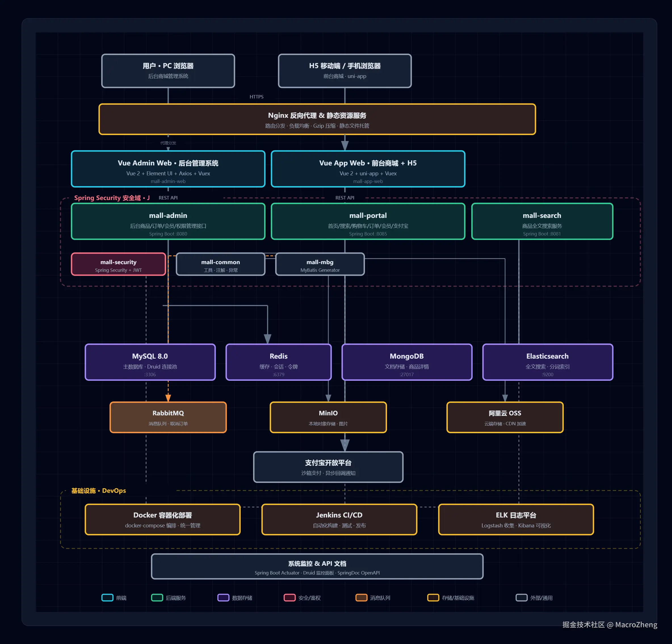This screenshot has width=672, height=644.
Task: Click the 掘金技术社区 @ MacroZheng credit text
Action: pyautogui.click(x=610, y=624)
